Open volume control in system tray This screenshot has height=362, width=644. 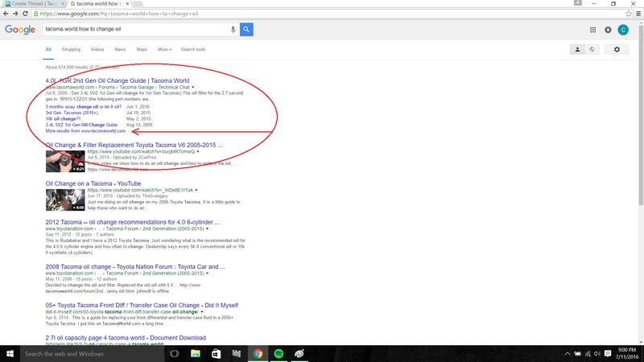597,354
